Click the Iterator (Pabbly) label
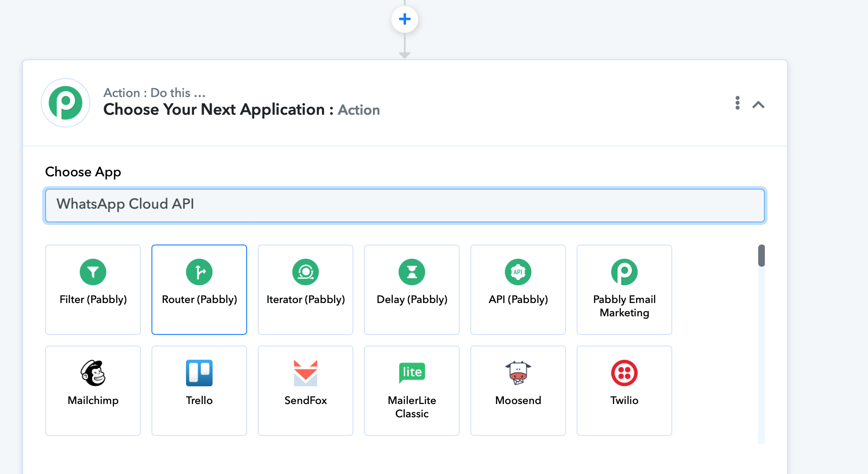868x474 pixels. [x=306, y=300]
